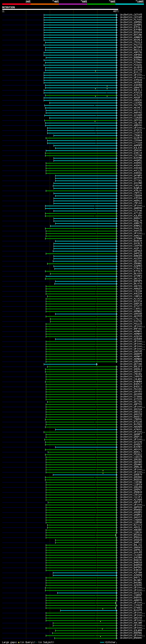Pick the UniRef100_Q9DF26 label
This screenshot has width=146, height=644.
[131, 304]
